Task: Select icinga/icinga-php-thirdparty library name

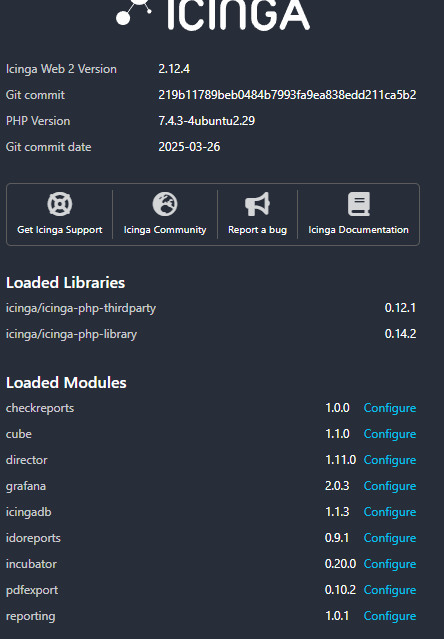Action: click(x=81, y=308)
